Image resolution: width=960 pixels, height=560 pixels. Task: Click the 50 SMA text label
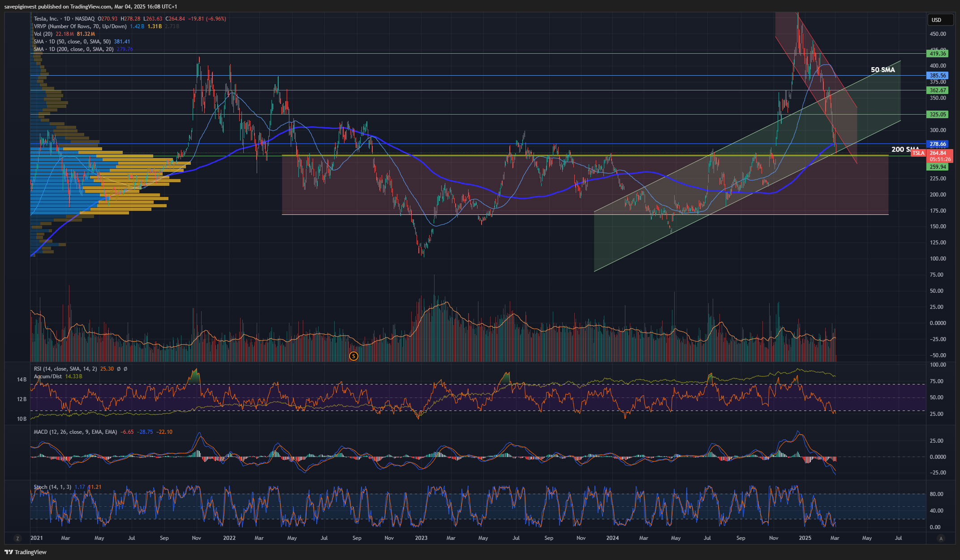click(x=883, y=70)
